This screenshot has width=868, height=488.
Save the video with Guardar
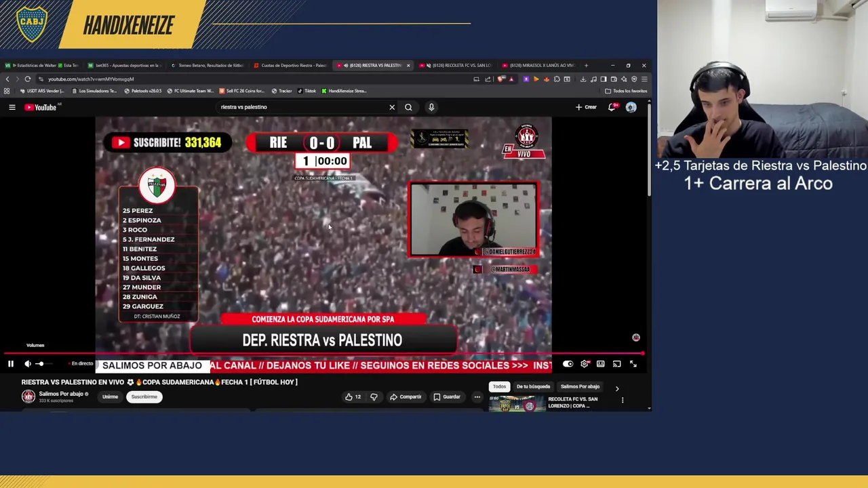[x=447, y=396]
